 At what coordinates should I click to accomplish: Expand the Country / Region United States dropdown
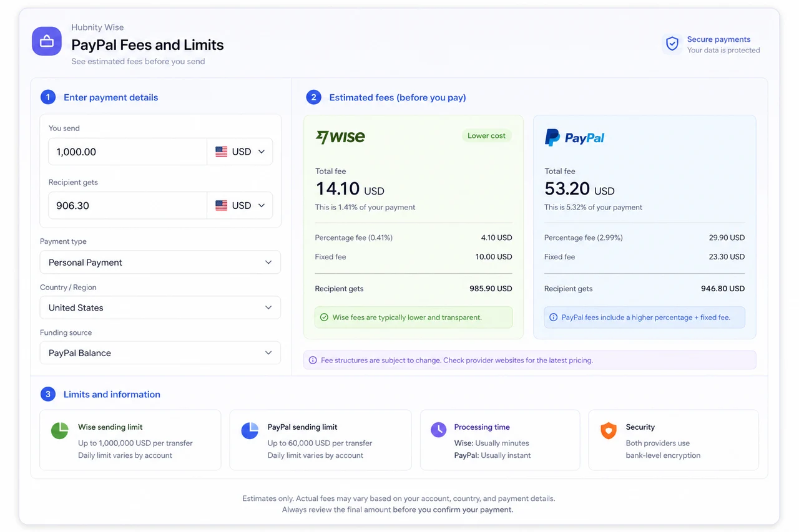coord(160,307)
